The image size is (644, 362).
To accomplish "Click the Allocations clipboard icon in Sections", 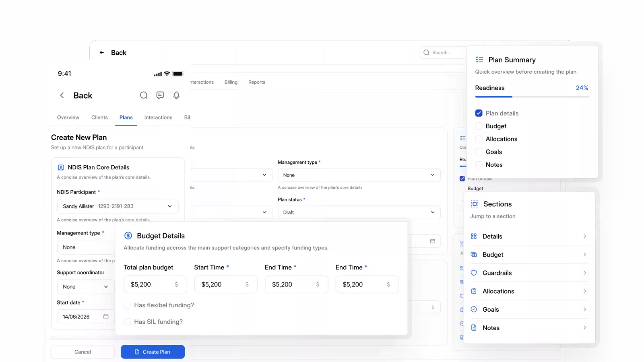I will pos(474,291).
